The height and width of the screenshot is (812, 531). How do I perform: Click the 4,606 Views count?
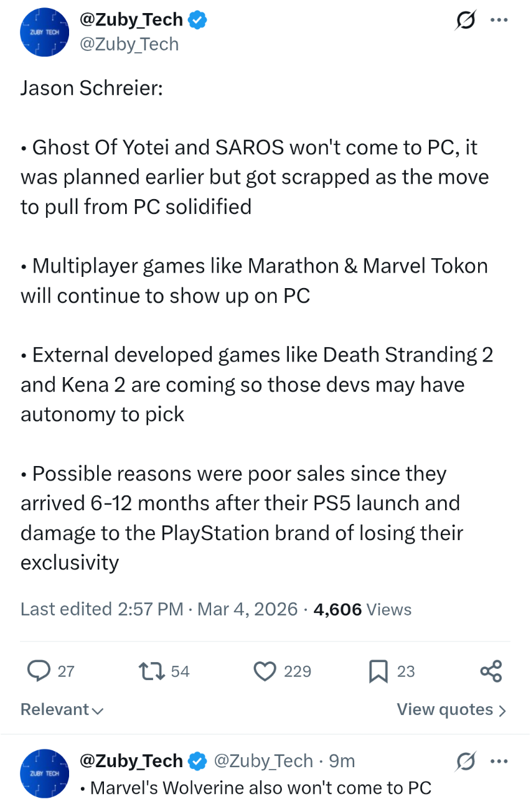(x=362, y=609)
